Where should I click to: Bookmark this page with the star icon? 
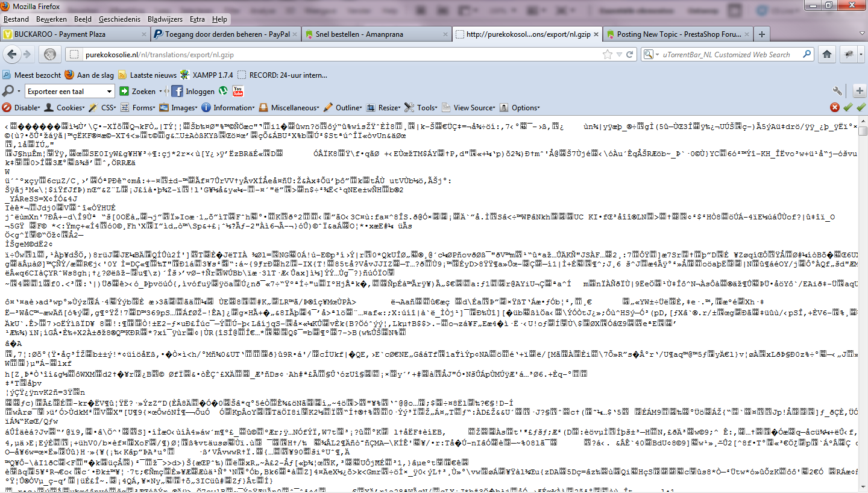(606, 54)
